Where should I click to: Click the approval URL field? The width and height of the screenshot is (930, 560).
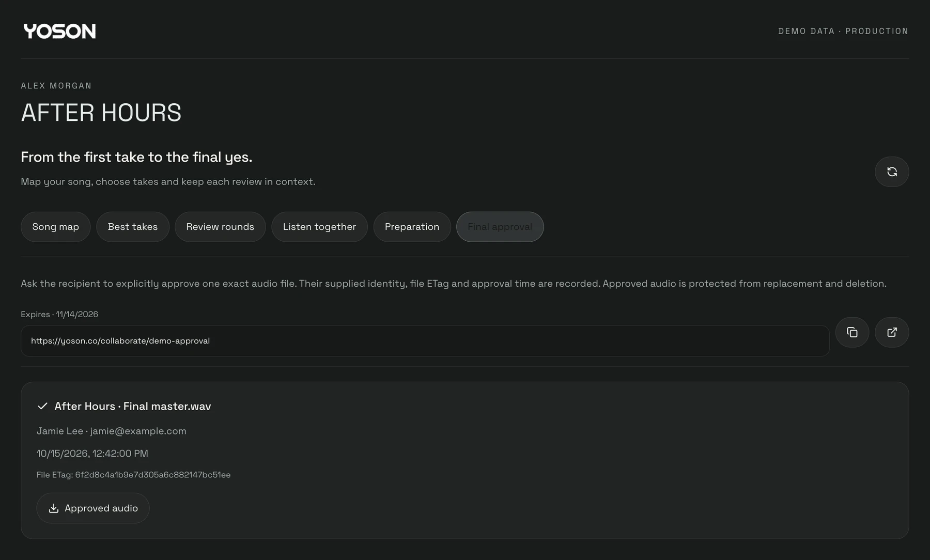click(425, 341)
